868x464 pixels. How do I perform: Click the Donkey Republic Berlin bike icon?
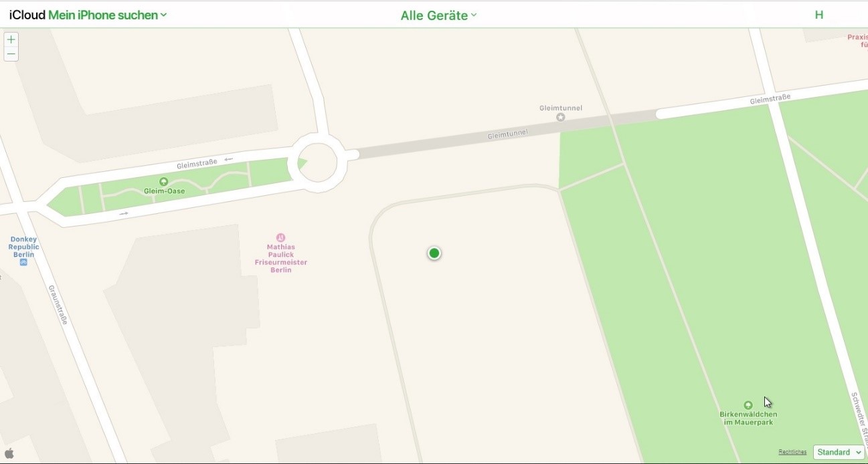pos(23,262)
